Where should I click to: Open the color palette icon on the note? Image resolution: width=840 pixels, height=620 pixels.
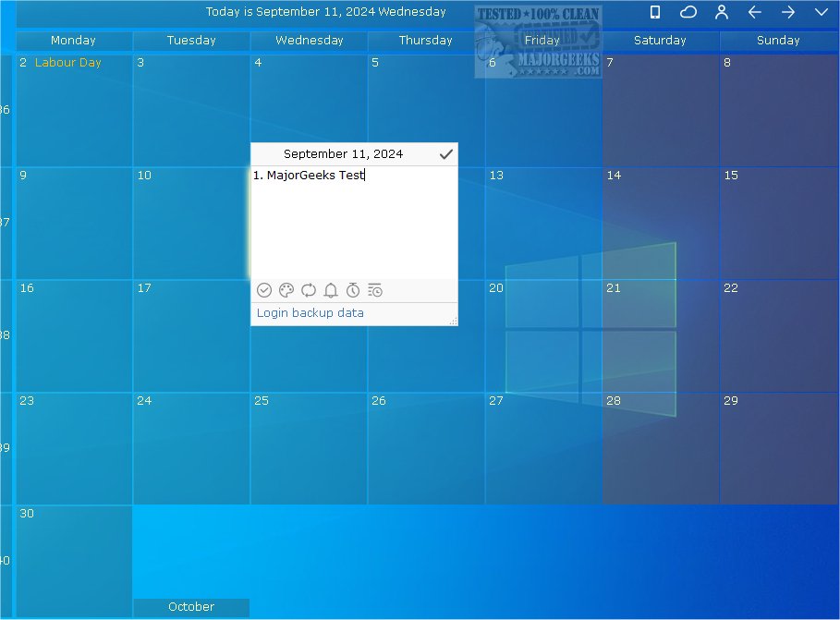pyautogui.click(x=286, y=290)
